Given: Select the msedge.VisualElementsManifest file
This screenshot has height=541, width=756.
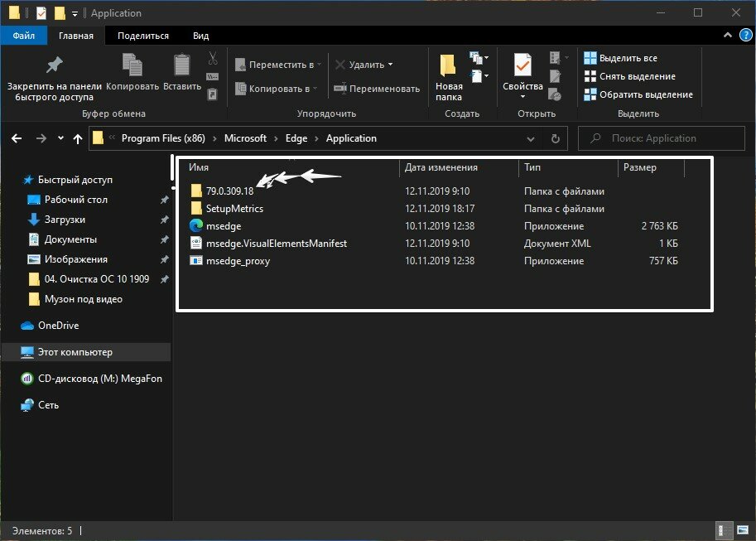Looking at the screenshot, I should click(x=277, y=244).
